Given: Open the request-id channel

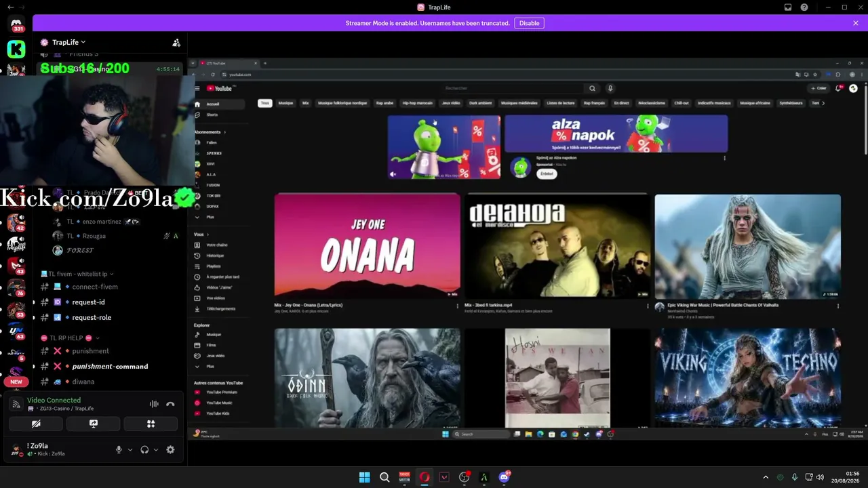Looking at the screenshot, I should pyautogui.click(x=88, y=302).
